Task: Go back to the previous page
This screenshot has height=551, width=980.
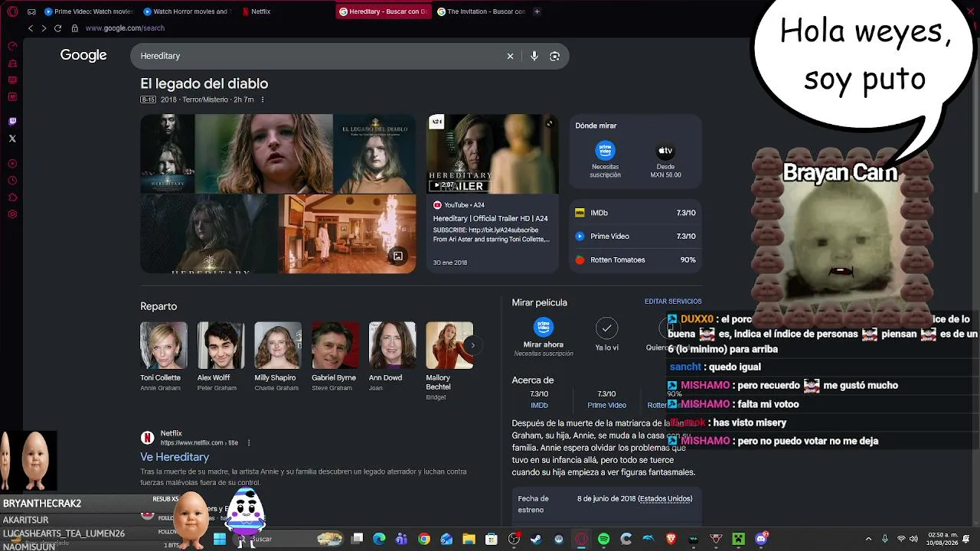Action: click(31, 28)
